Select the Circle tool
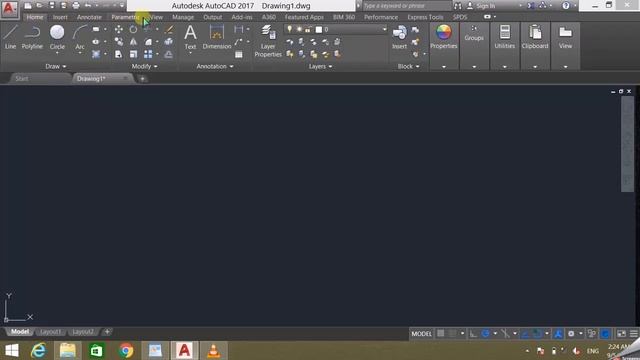The height and width of the screenshot is (360, 640). (x=57, y=37)
